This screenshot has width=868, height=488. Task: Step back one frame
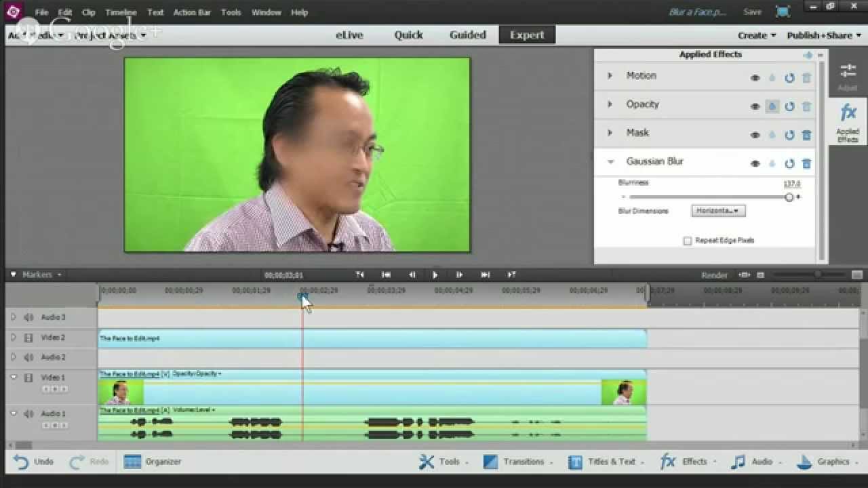coord(411,274)
